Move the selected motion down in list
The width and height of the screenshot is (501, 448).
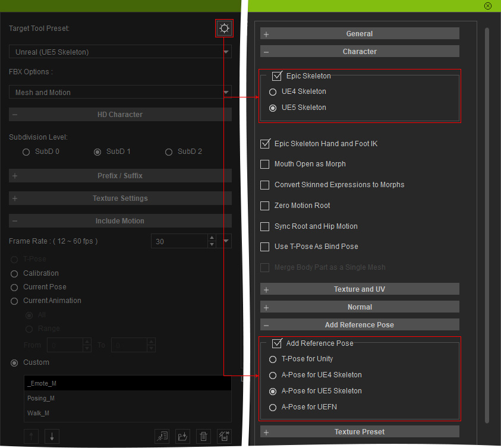52,437
